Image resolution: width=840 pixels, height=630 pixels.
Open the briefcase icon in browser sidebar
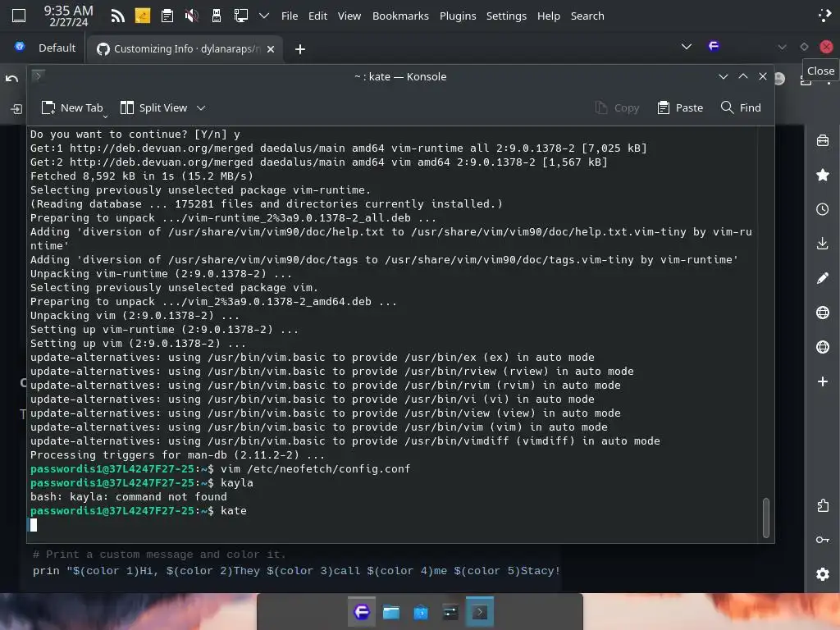[822, 140]
